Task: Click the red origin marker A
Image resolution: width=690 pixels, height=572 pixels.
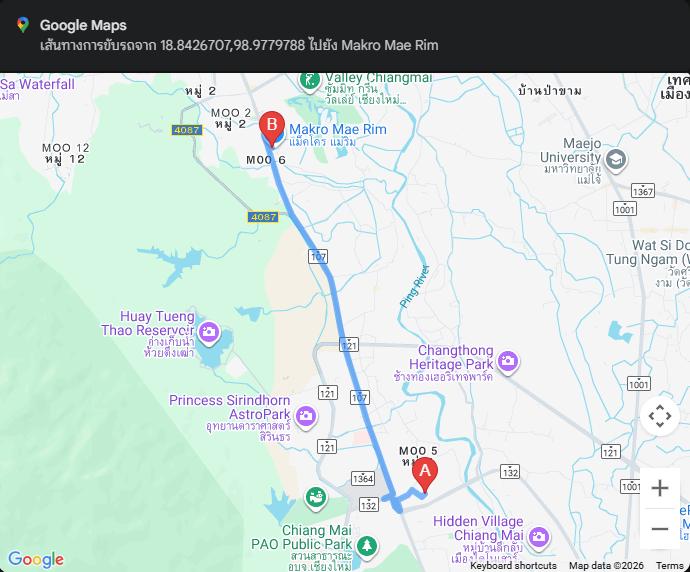Action: click(x=425, y=474)
